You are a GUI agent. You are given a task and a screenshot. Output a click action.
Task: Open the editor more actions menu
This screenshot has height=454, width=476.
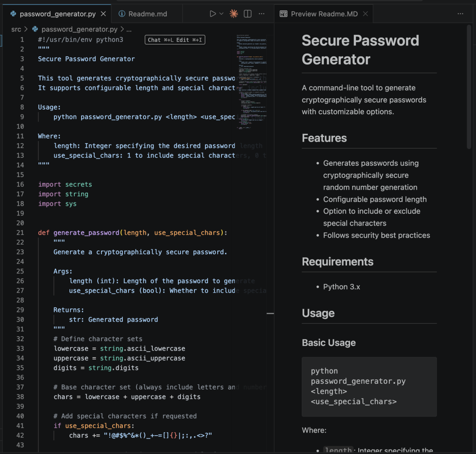click(x=262, y=14)
